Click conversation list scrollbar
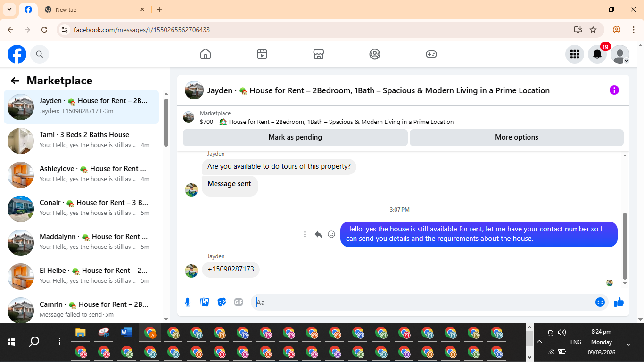This screenshot has width=644, height=362. 166,123
